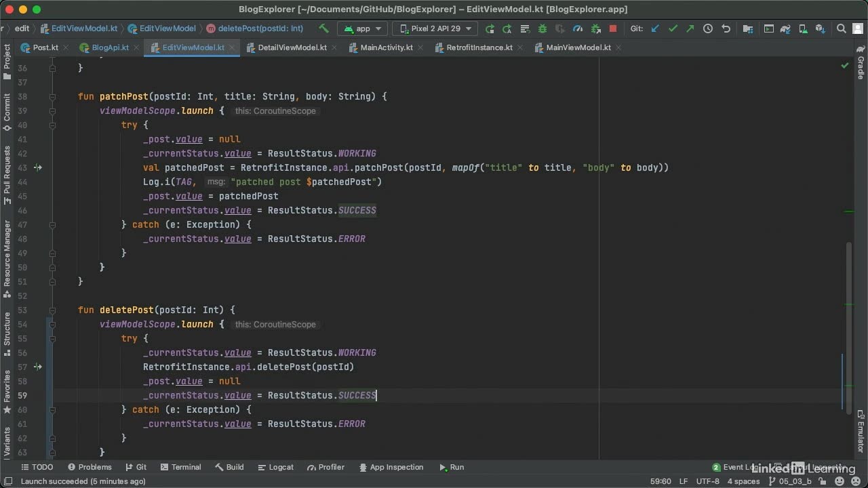The image size is (868, 488).
Task: Switch to the MainViewModel.kt tab
Action: tap(578, 47)
